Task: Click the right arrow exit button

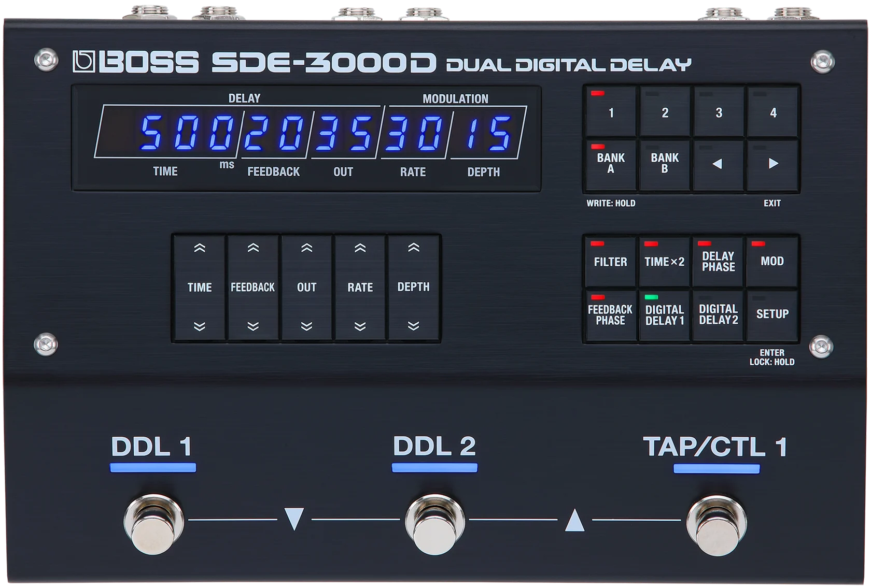Action: (x=772, y=164)
